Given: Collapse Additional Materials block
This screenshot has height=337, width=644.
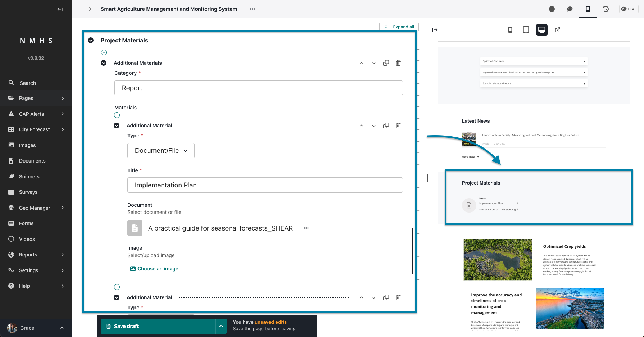Looking at the screenshot, I should coord(104,63).
